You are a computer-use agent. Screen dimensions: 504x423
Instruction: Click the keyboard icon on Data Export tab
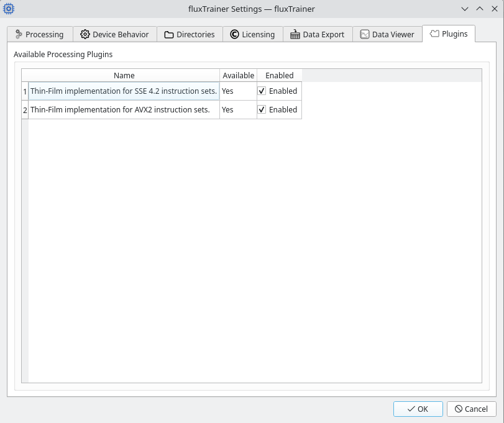pos(295,34)
